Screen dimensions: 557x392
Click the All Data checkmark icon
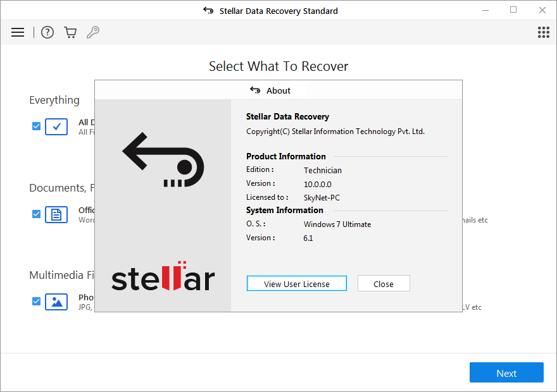(x=56, y=126)
